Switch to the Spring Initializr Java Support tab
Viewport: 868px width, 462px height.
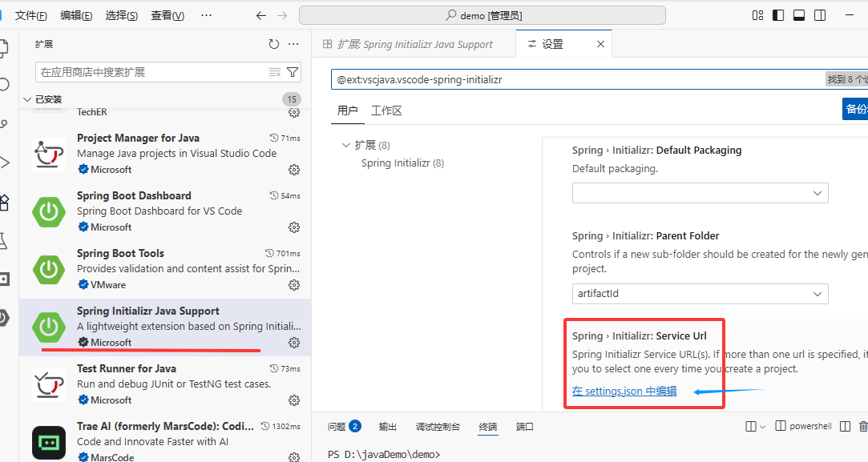(414, 44)
